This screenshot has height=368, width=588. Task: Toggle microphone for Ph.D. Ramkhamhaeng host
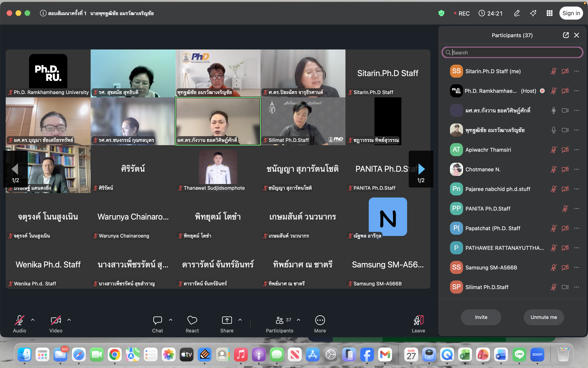click(553, 91)
